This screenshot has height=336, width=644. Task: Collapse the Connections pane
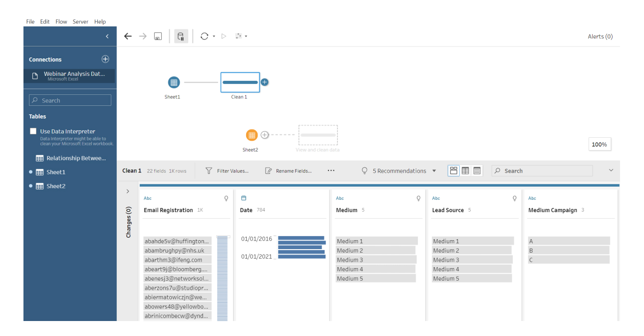pyautogui.click(x=107, y=36)
